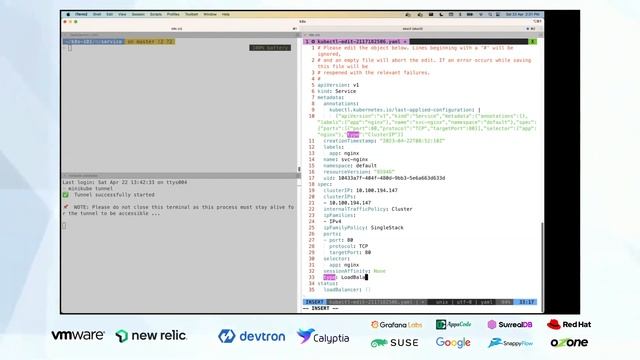This screenshot has width=640, height=360.
Task: Click the battery status icon in menu bar
Action: [x=470, y=14]
